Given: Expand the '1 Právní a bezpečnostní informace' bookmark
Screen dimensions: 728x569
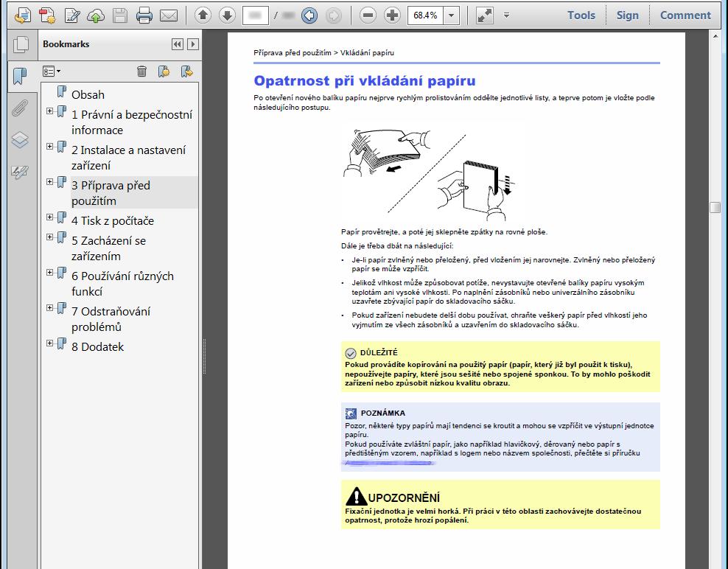Looking at the screenshot, I should click(x=49, y=111).
